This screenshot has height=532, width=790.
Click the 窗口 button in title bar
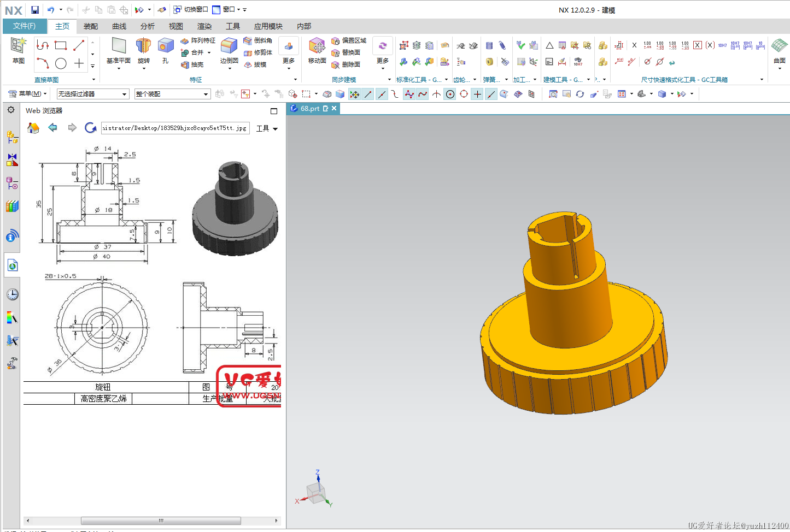click(226, 9)
